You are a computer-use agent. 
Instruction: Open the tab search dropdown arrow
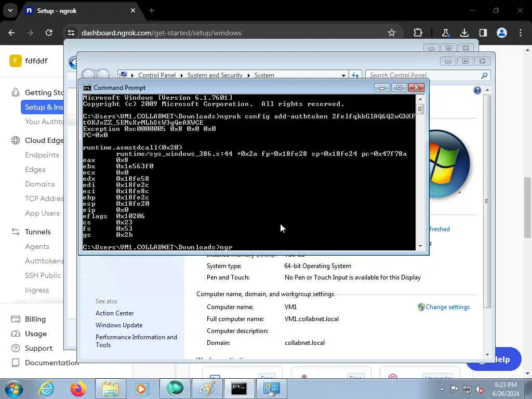coord(10,10)
